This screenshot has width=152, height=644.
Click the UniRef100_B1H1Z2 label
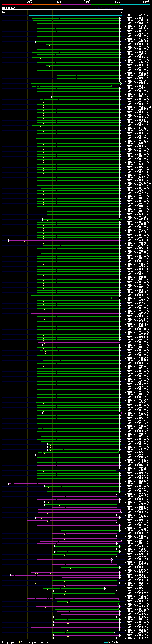(x=136, y=326)
